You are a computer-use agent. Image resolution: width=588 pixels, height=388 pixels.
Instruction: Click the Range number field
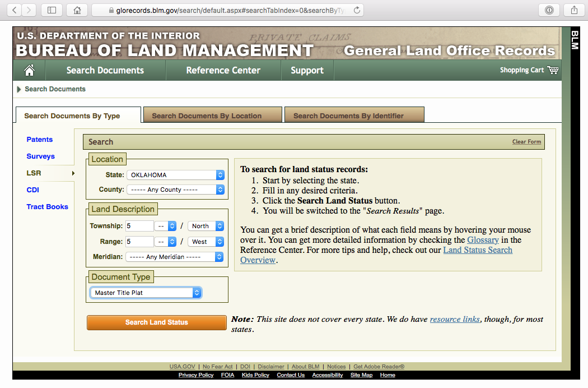coord(139,242)
